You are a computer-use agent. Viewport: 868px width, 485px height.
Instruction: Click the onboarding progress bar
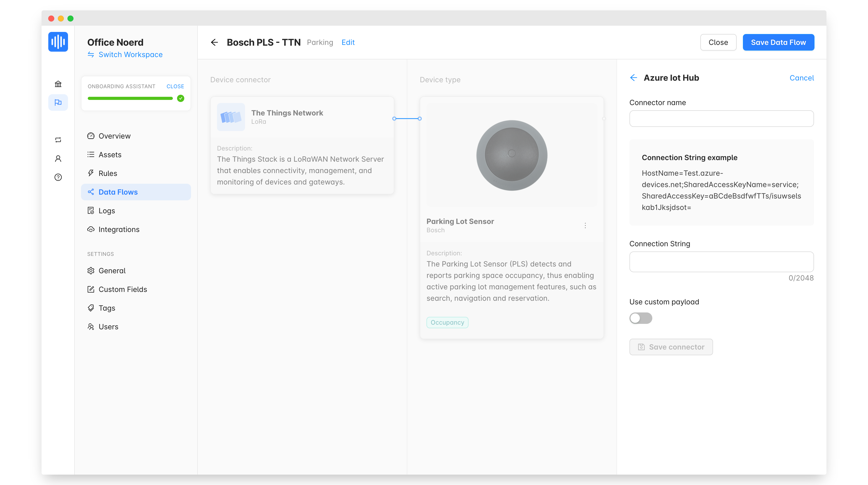[130, 98]
